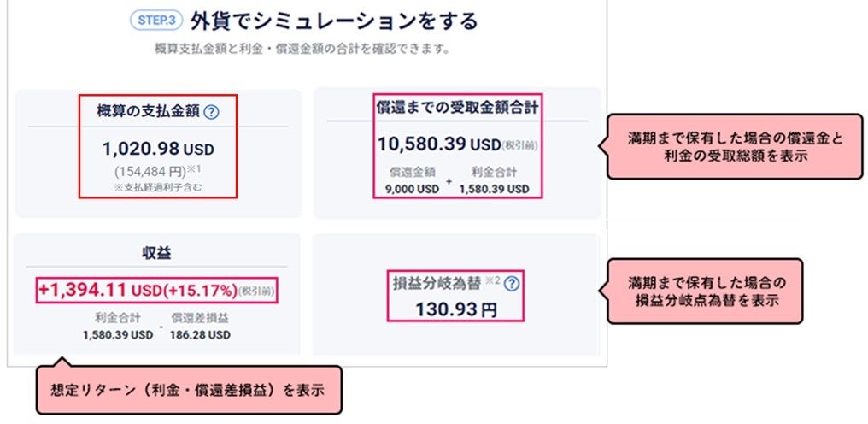Click the 損益分岐点為替を表示 callout

(x=705, y=291)
